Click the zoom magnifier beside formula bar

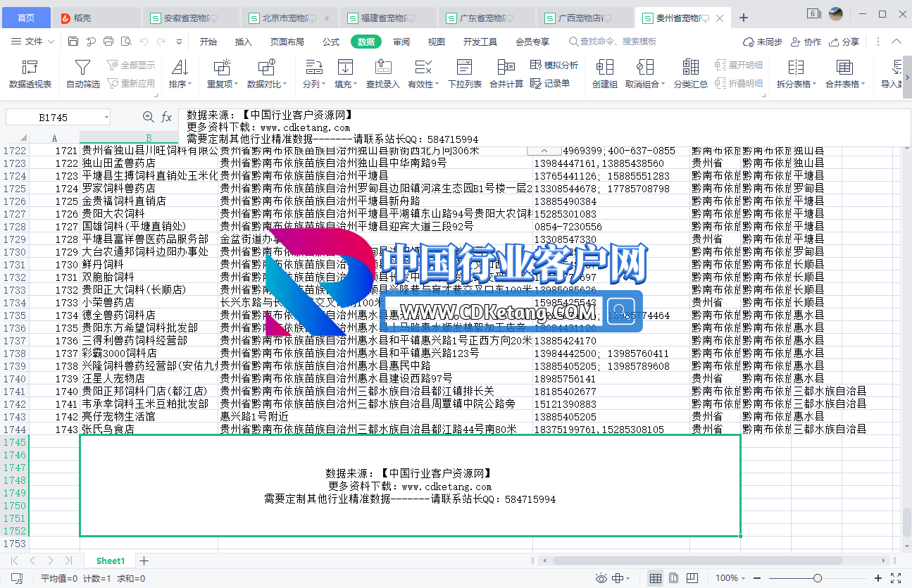click(148, 117)
